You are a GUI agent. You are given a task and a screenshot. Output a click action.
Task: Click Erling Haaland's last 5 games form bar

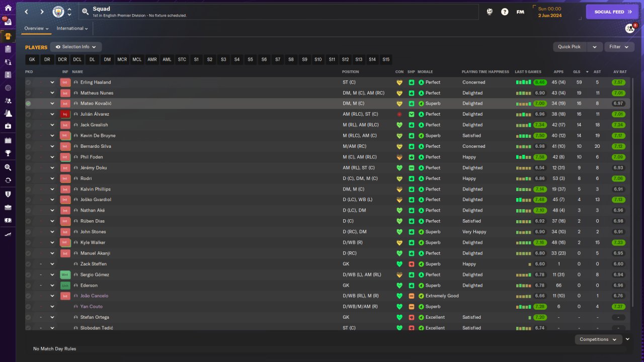pyautogui.click(x=524, y=82)
